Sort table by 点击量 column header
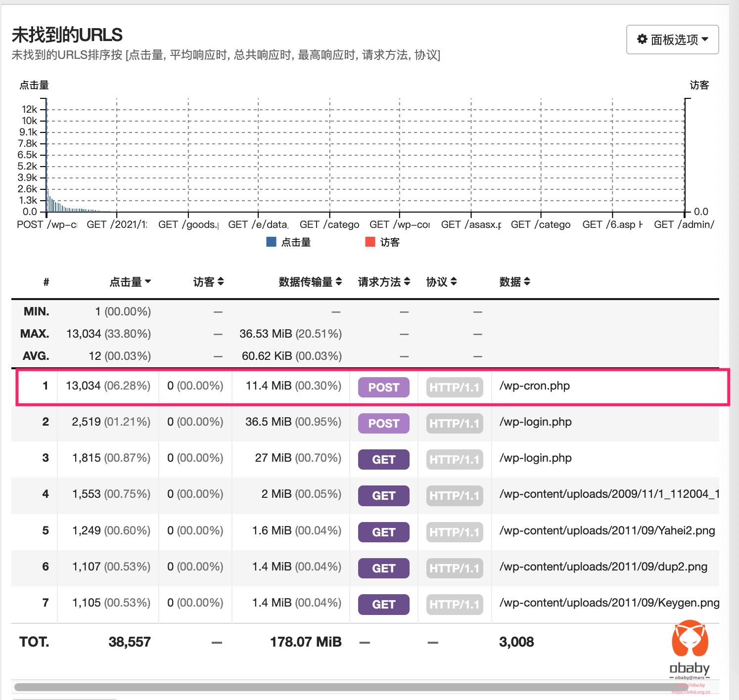739x700 pixels. 130,282
